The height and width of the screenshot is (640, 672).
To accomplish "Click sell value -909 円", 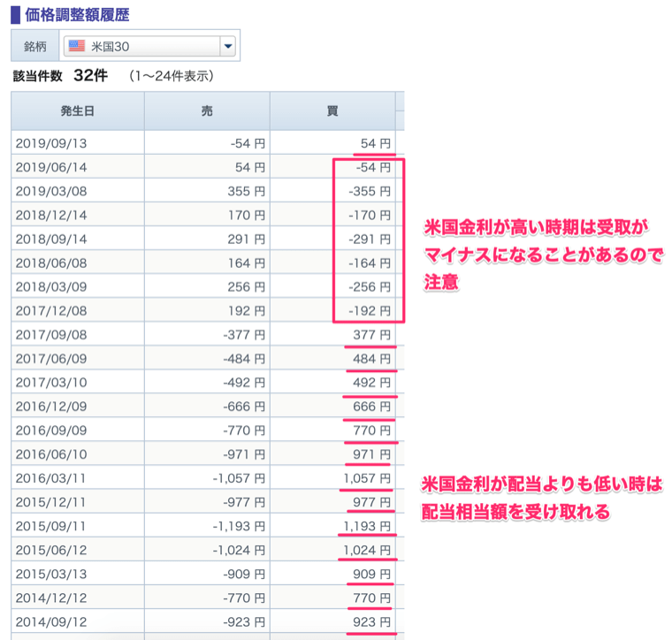I will (x=244, y=574).
